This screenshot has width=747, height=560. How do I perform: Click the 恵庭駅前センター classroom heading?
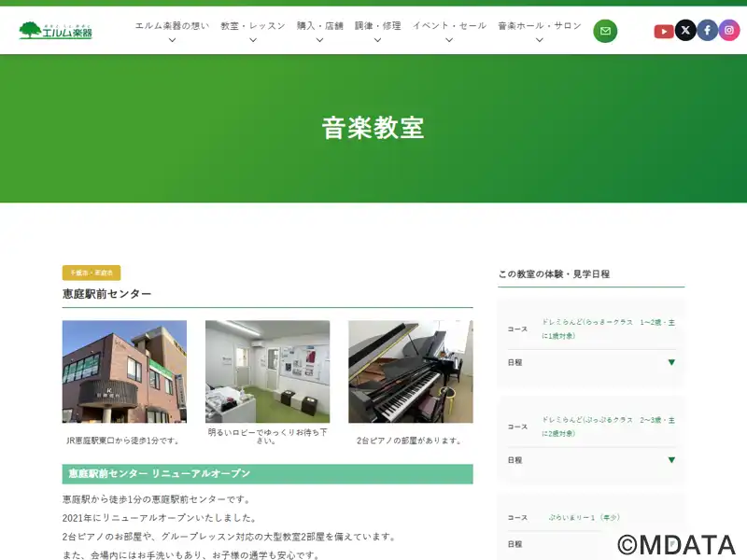pyautogui.click(x=106, y=294)
